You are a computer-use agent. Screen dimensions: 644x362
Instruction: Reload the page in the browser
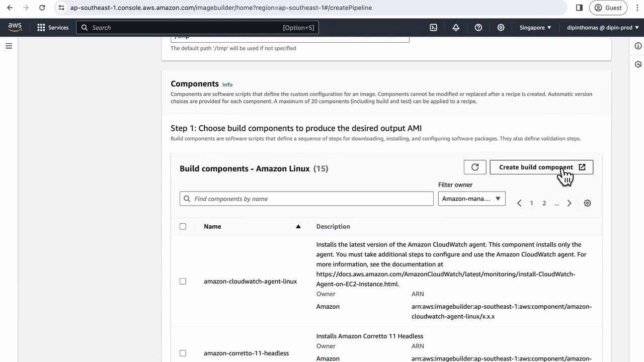coord(42,8)
